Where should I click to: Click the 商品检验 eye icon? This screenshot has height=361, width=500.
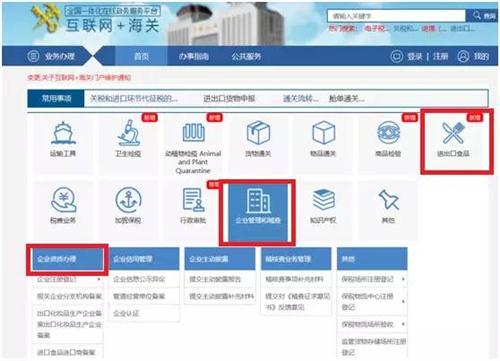(x=388, y=133)
